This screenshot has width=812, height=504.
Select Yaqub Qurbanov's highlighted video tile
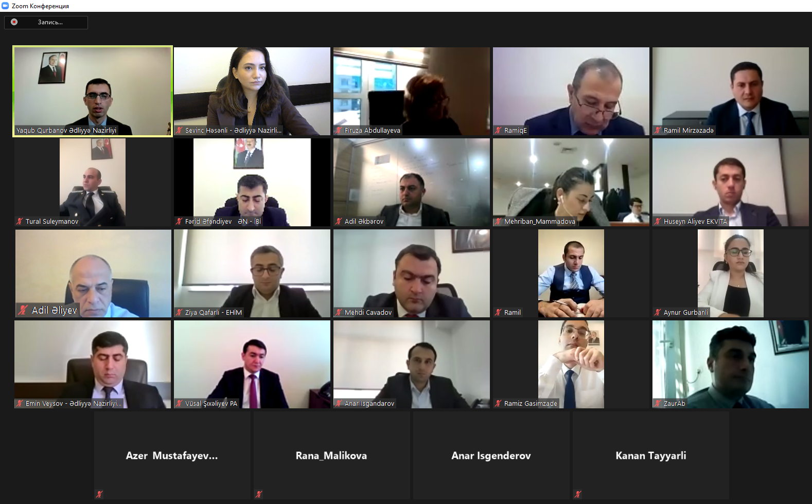pos(93,91)
